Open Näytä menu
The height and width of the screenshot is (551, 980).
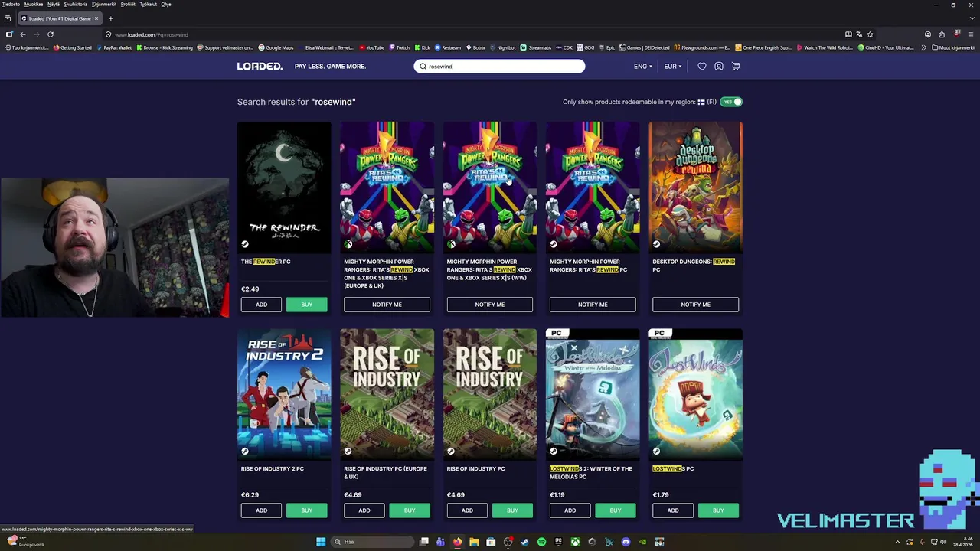coord(54,4)
